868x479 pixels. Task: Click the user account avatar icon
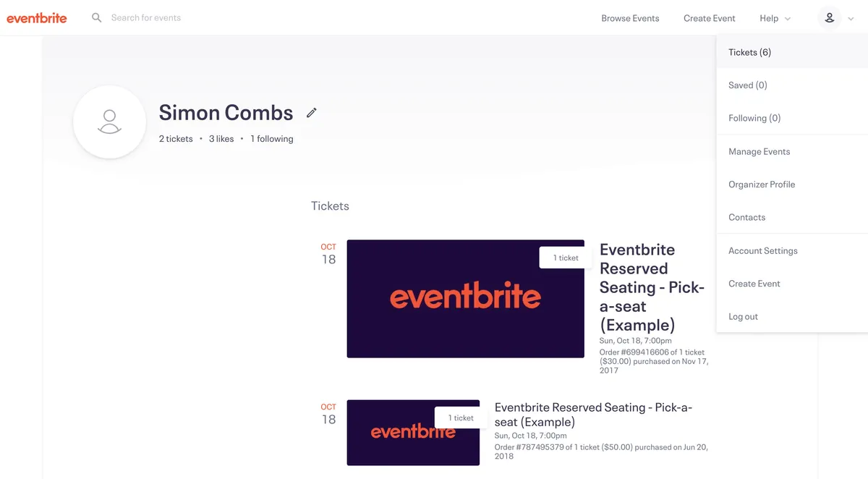[x=830, y=18]
